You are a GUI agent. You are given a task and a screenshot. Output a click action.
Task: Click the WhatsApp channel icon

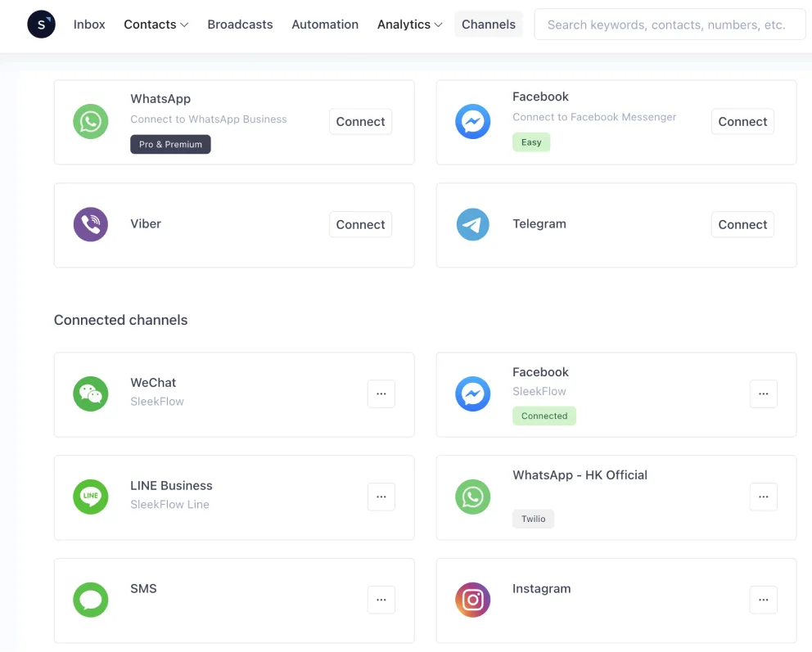click(90, 122)
